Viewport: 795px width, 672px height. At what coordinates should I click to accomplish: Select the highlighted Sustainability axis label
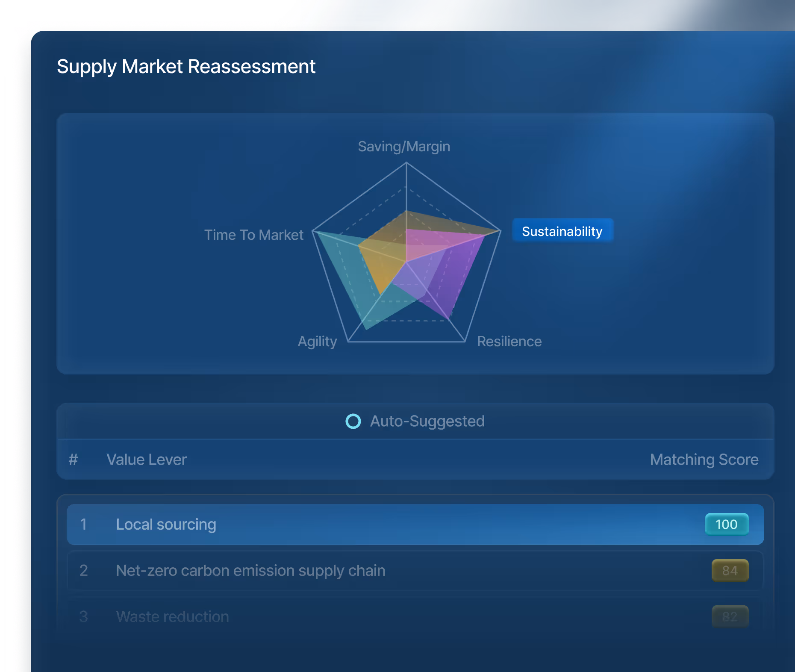coord(562,231)
